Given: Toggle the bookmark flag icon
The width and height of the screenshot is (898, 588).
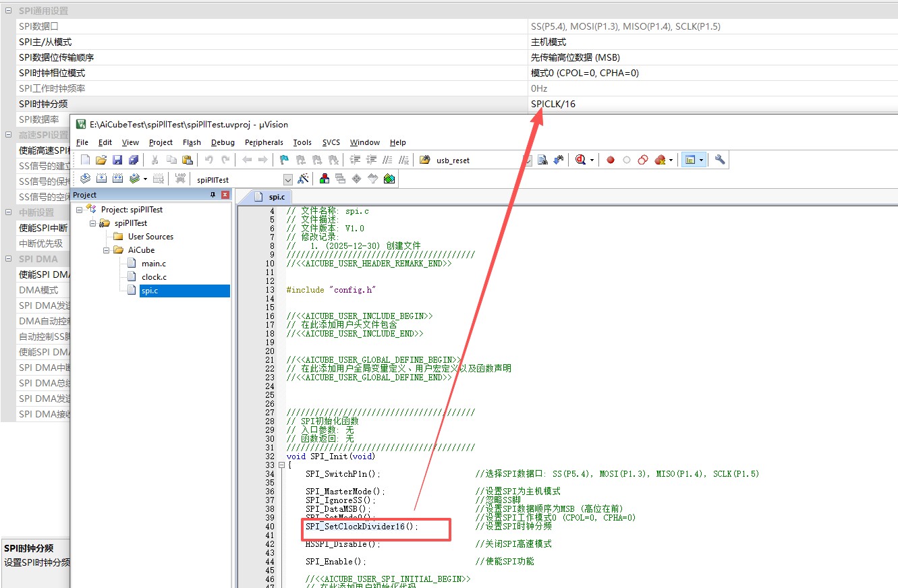Looking at the screenshot, I should tap(284, 160).
